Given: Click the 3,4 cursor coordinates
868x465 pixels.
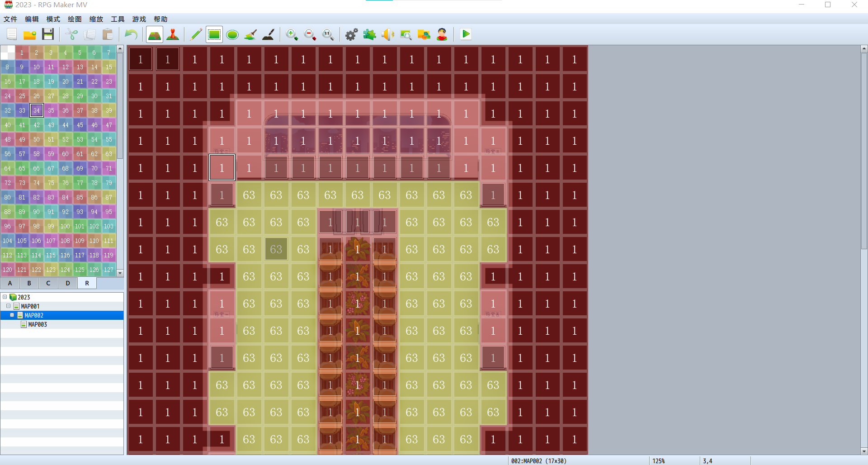Looking at the screenshot, I should 708,461.
